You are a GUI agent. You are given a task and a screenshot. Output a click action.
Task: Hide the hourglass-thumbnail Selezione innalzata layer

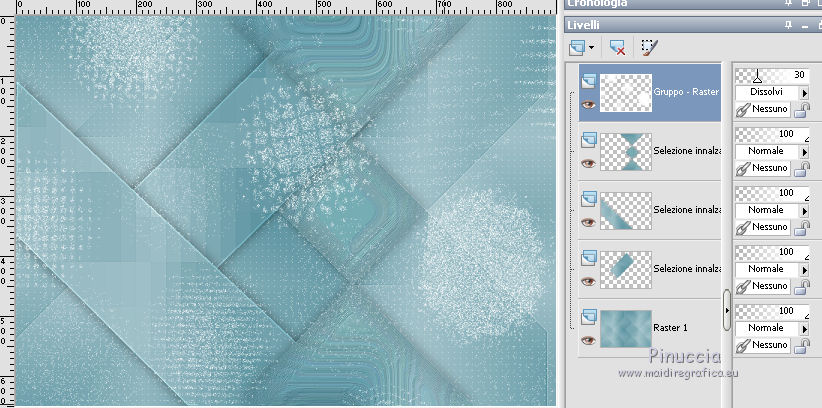coord(588,163)
